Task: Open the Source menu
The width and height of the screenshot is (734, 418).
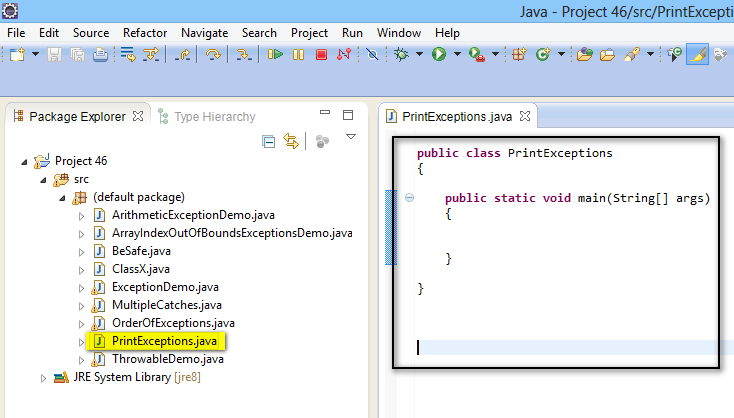Action: coord(91,33)
